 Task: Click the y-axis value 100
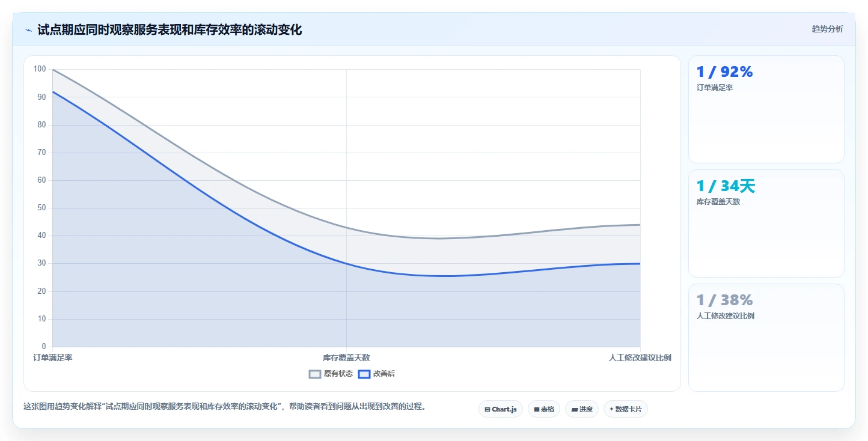(40, 69)
